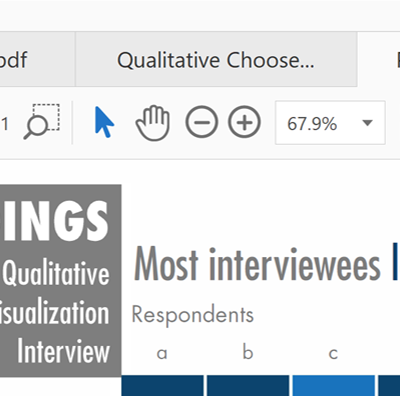Select the Respondents label text
400x396 pixels.
point(193,315)
